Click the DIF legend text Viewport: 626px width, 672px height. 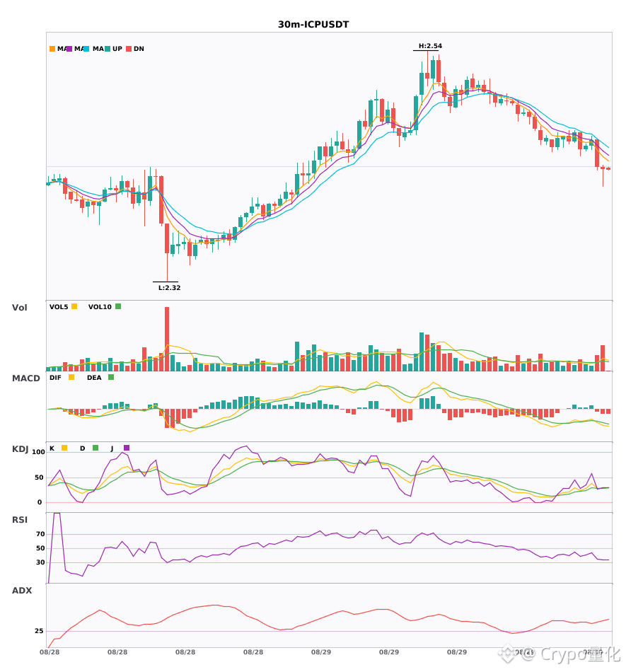pos(55,378)
